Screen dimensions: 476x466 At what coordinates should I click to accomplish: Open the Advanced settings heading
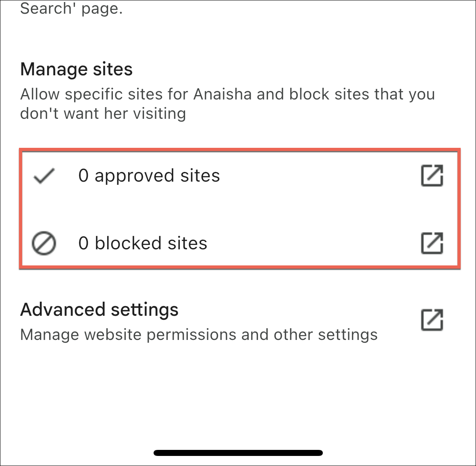click(99, 310)
